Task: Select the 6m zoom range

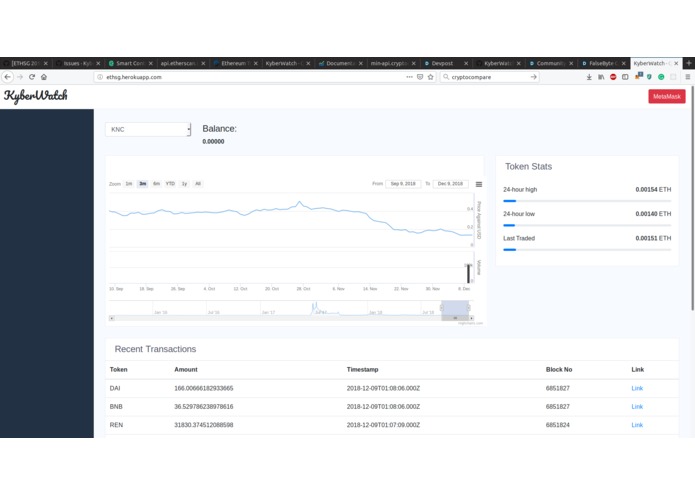Action: pyautogui.click(x=156, y=184)
